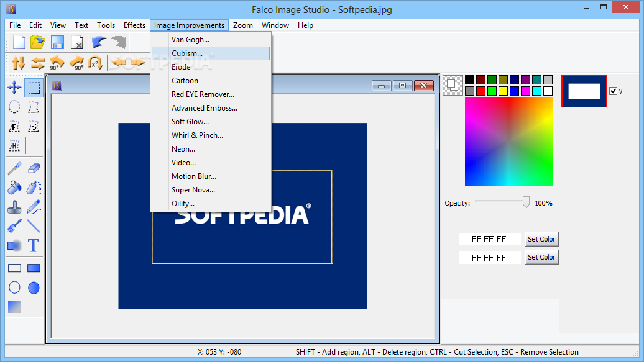This screenshot has height=362, width=644.
Task: Click the swap colors icon beside palette
Action: point(453,85)
